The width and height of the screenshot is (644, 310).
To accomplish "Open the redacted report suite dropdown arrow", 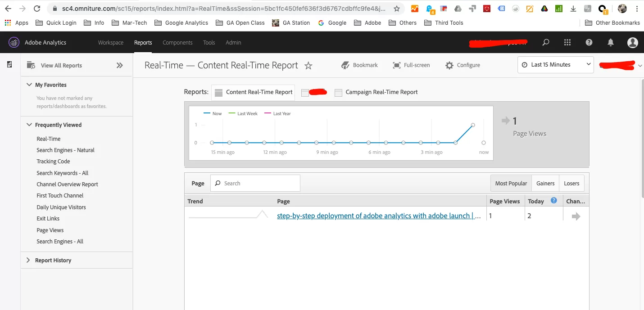I will point(640,66).
